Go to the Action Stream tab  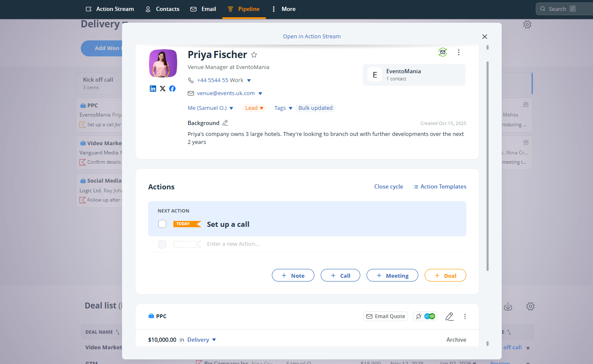(110, 9)
